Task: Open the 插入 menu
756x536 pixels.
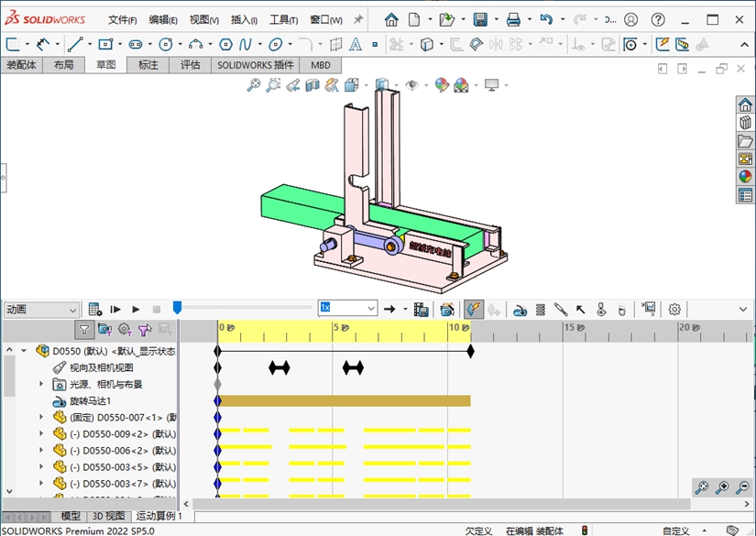Action: [244, 19]
